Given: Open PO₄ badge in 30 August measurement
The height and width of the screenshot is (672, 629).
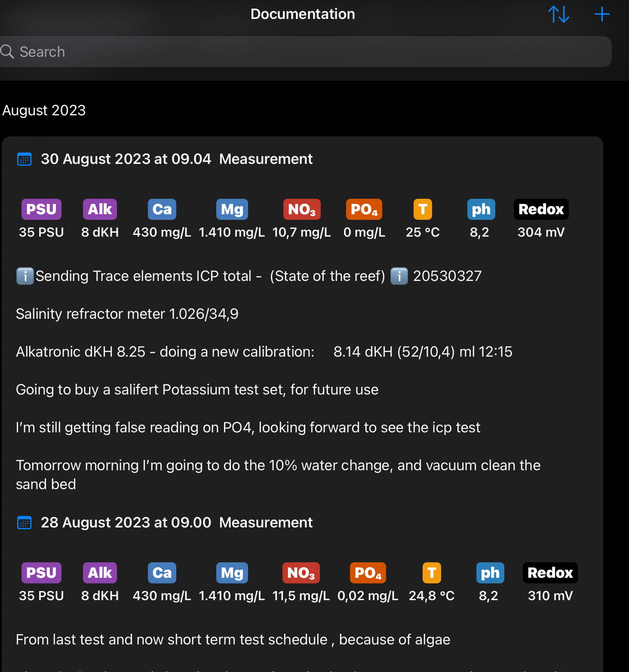Looking at the screenshot, I should (364, 210).
